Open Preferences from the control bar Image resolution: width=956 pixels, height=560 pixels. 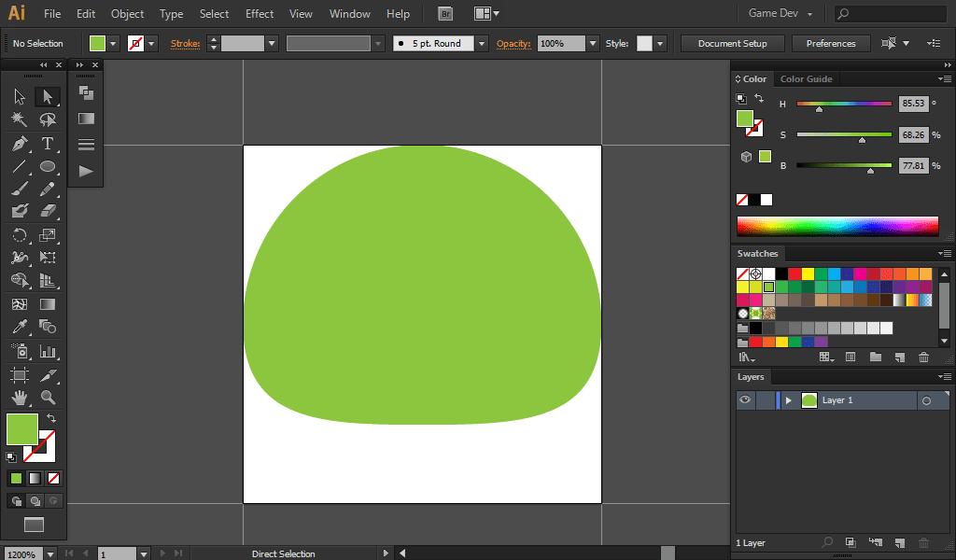(x=830, y=44)
